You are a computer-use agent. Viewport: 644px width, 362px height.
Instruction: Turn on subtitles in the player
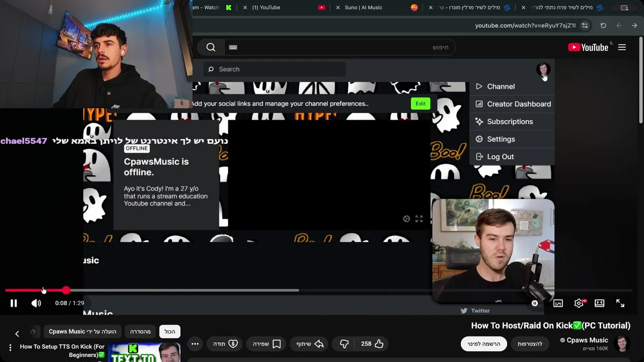tap(558, 303)
